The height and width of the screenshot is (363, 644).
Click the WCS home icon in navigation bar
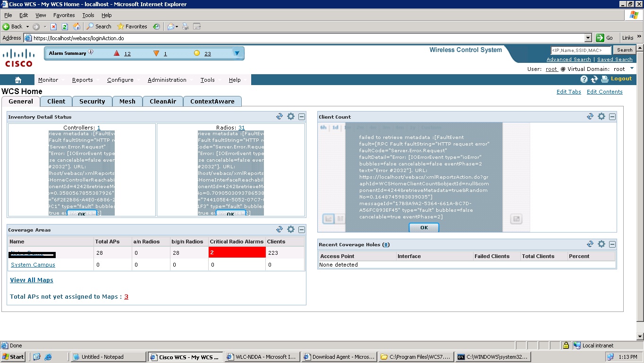coord(18,80)
